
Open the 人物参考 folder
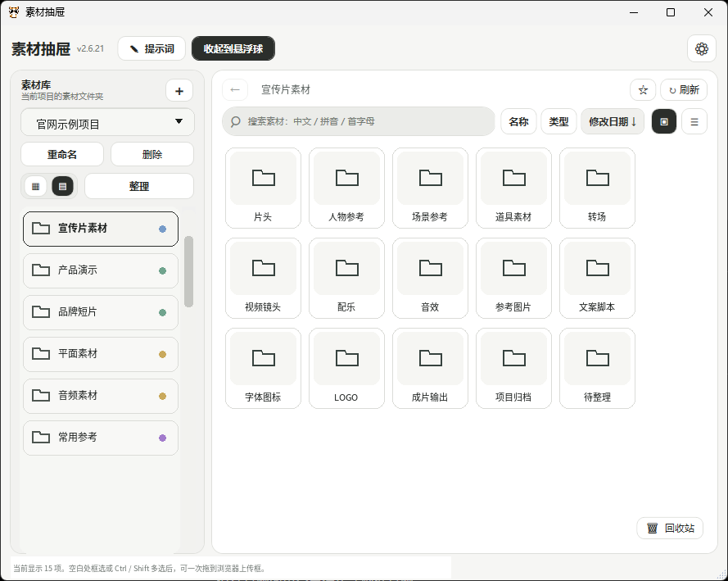tap(347, 188)
